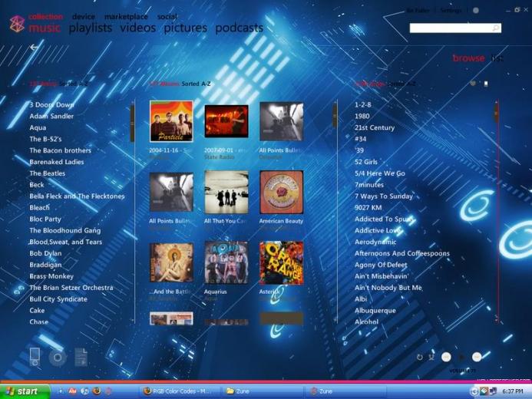Select artist Cake
Viewport: 532px width, 399px height.
coord(37,310)
